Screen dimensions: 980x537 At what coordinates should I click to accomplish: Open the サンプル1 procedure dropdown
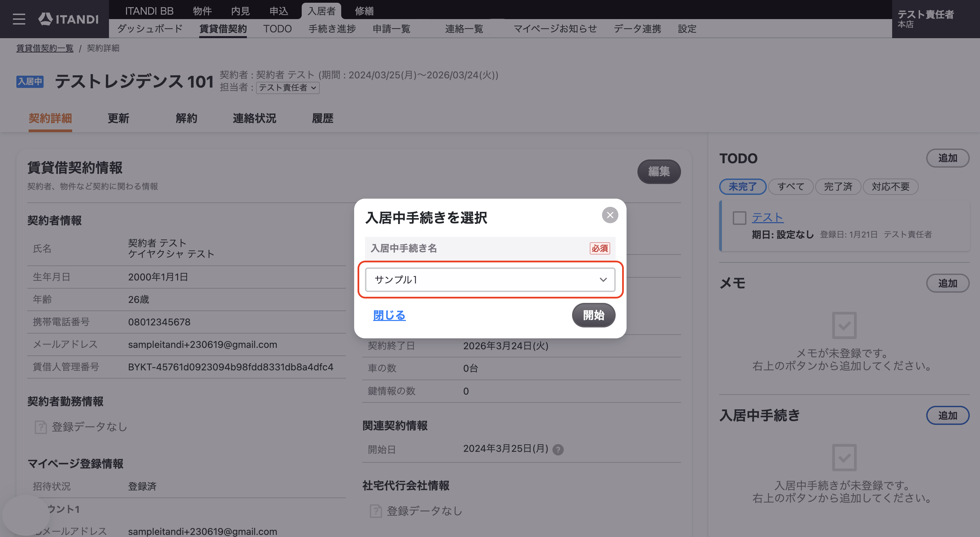pos(490,280)
